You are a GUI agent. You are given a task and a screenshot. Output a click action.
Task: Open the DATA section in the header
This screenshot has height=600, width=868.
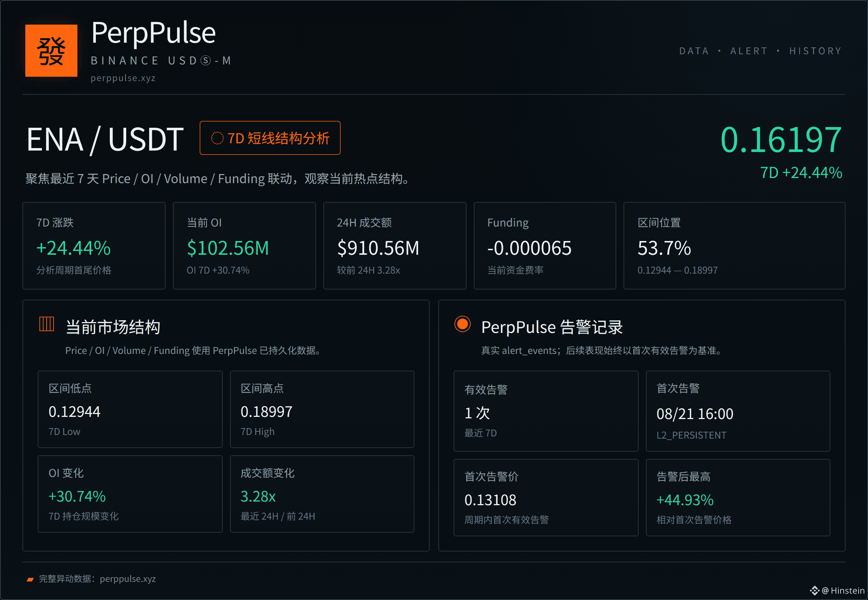click(694, 51)
